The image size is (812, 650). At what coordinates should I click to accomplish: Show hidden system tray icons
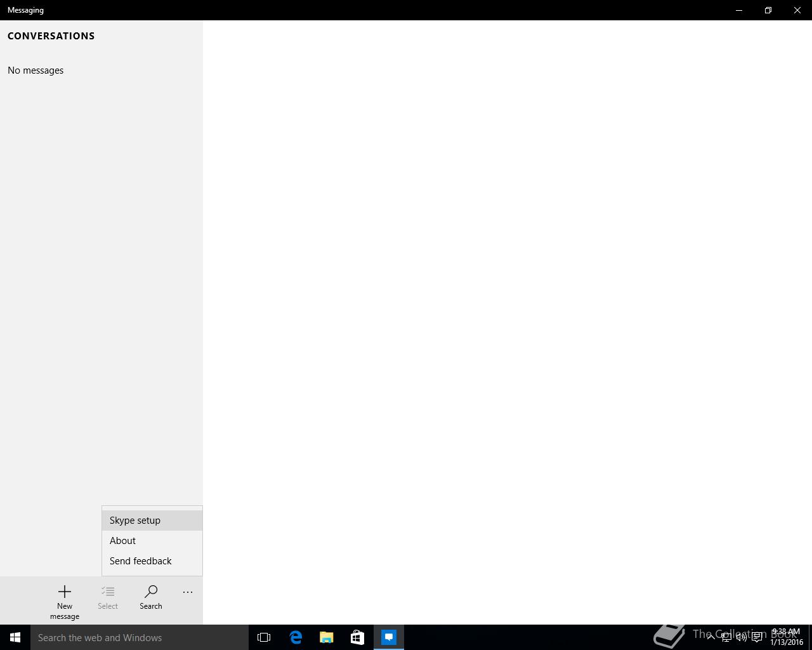[x=710, y=637]
